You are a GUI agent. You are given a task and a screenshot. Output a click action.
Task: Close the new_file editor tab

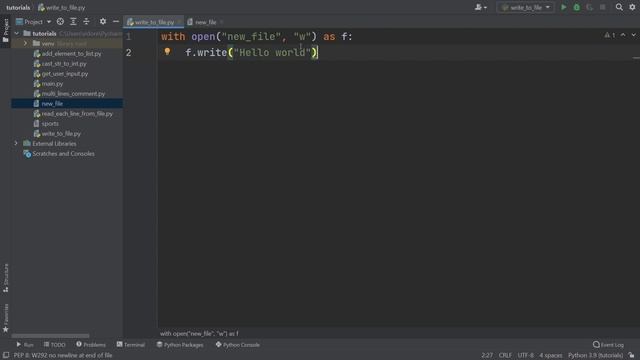click(222, 22)
